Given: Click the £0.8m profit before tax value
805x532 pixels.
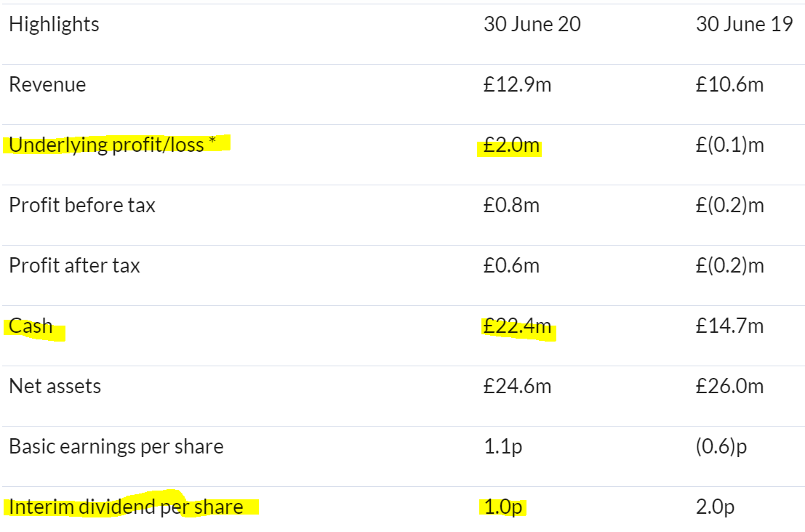Looking at the screenshot, I should pyautogui.click(x=511, y=205).
